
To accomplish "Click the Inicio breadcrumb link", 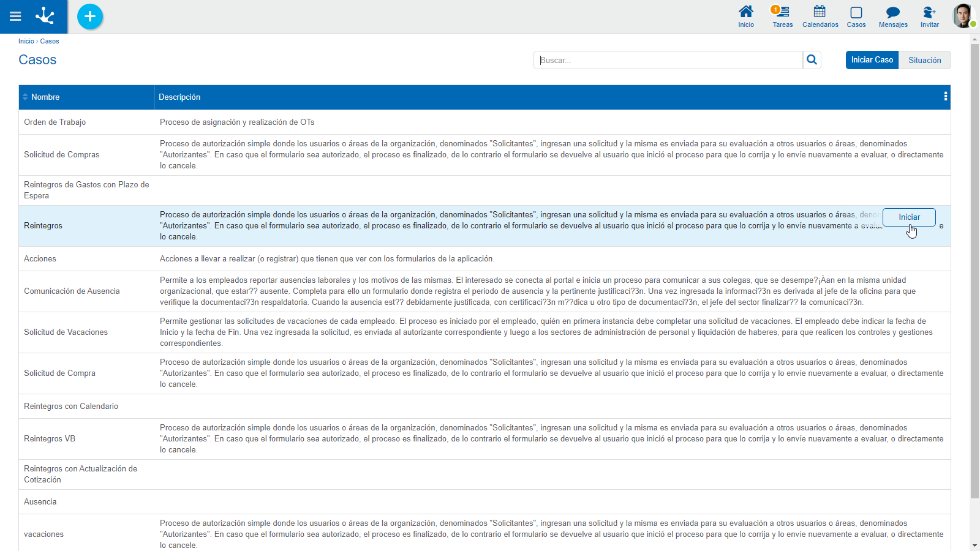I will [x=26, y=42].
